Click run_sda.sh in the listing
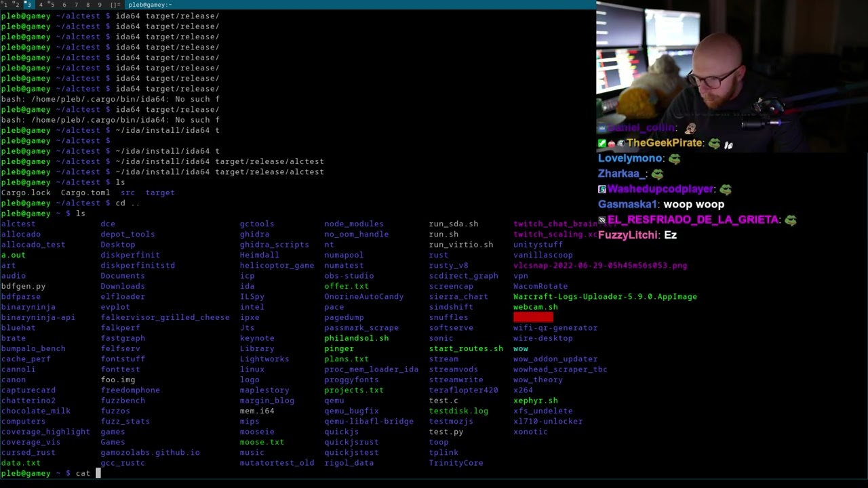This screenshot has width=868, height=488. click(x=454, y=224)
